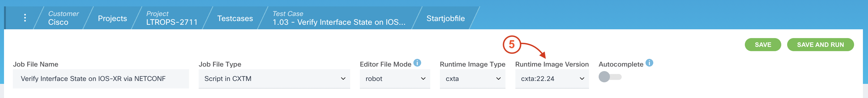Click the Editor File Mode chevron arrow
The width and height of the screenshot is (868, 98).
[x=423, y=79]
